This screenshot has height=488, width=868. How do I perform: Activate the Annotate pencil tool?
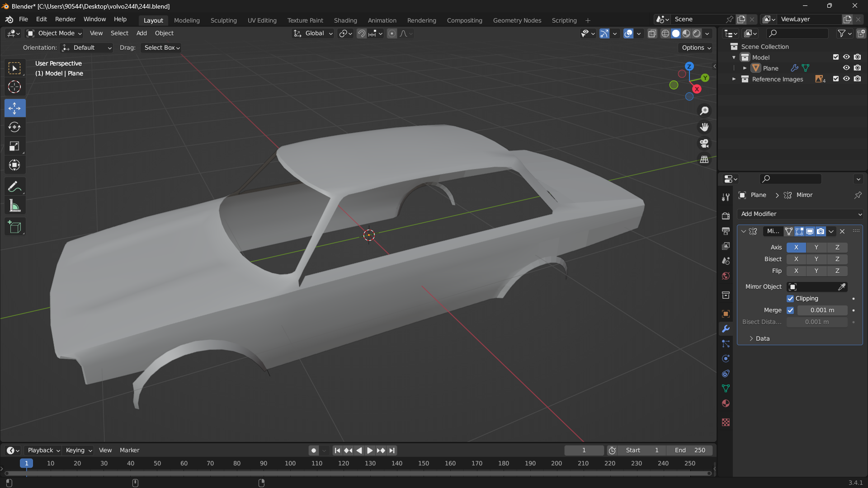pyautogui.click(x=14, y=187)
